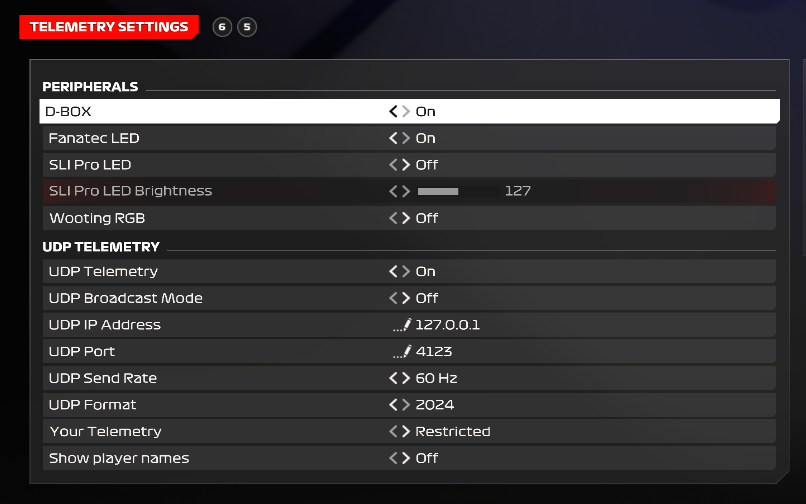
Task: Click right arrow next to D-BOX value
Action: pyautogui.click(x=405, y=112)
